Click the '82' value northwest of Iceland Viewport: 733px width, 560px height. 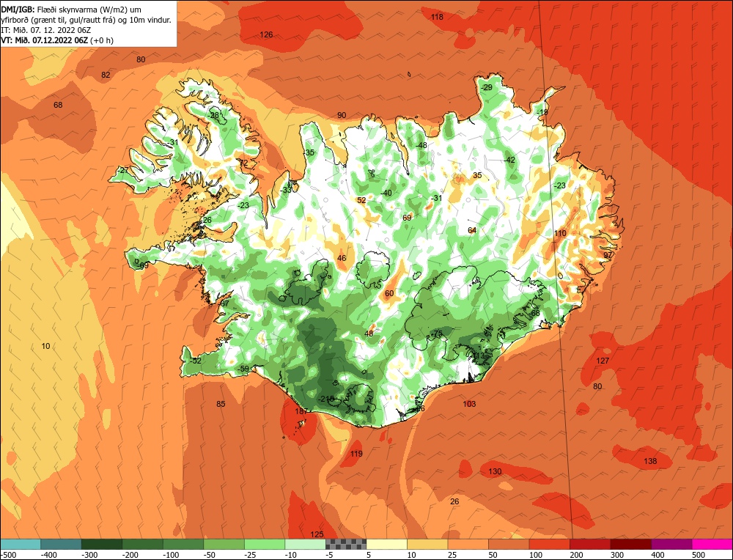coord(106,75)
